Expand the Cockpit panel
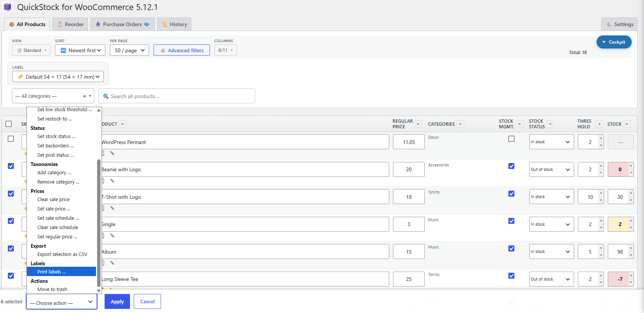The image size is (644, 313). [x=614, y=42]
